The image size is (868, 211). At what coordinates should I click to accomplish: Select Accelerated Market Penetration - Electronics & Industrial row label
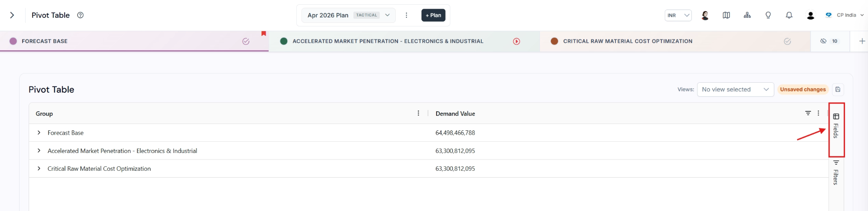[x=122, y=151]
